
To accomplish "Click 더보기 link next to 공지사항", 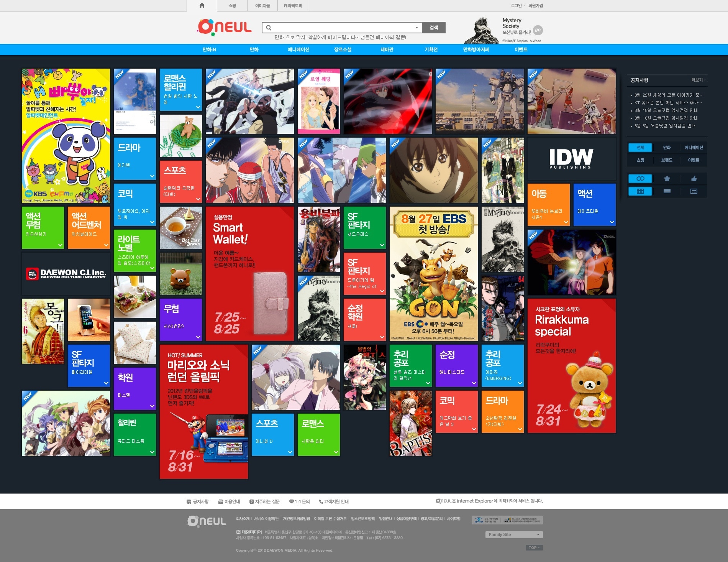I will coord(698,80).
